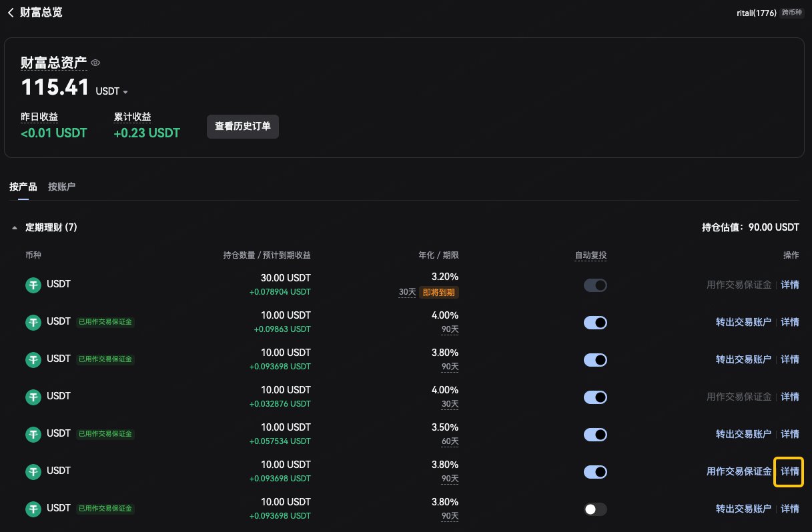Click the ritali(1776) account name
The height and width of the screenshot is (532, 812).
(x=757, y=13)
